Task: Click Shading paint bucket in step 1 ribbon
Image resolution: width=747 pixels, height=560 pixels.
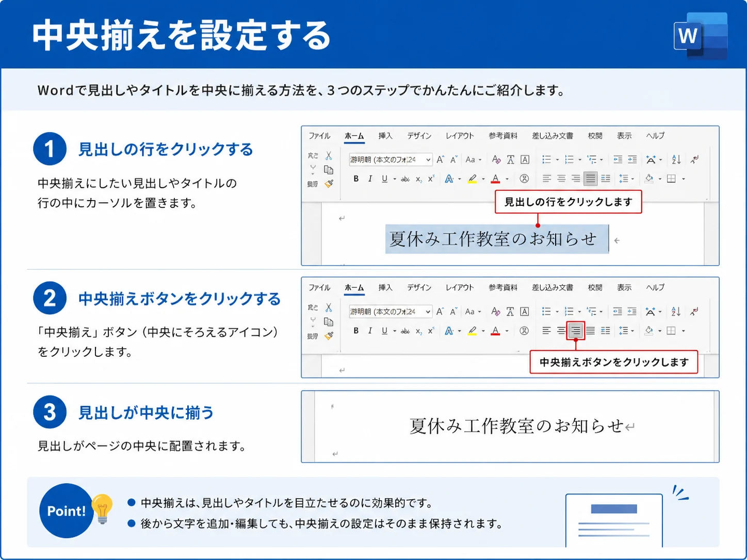Action: click(x=649, y=179)
